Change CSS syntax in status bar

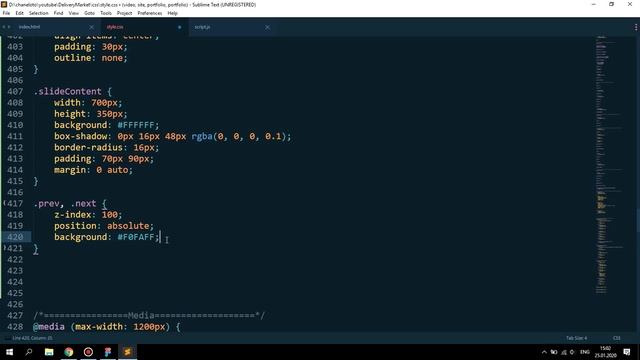(616, 338)
